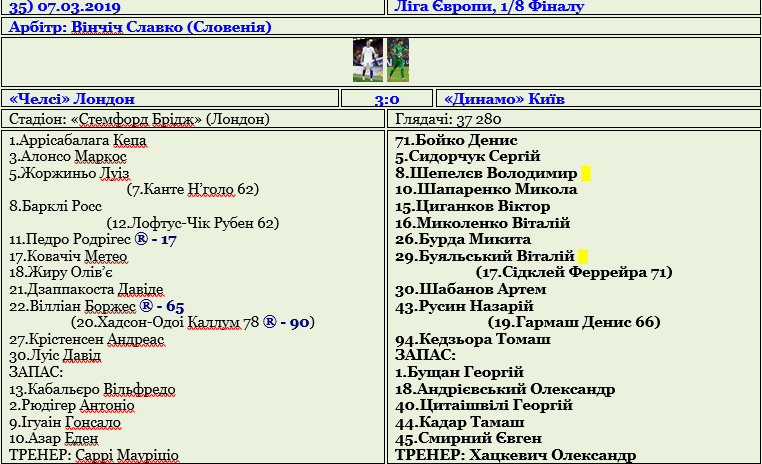This screenshot has height=464, width=762.
Task: Click the goal icon beside Хадсон-Одоі Каллум
Action: point(270,322)
